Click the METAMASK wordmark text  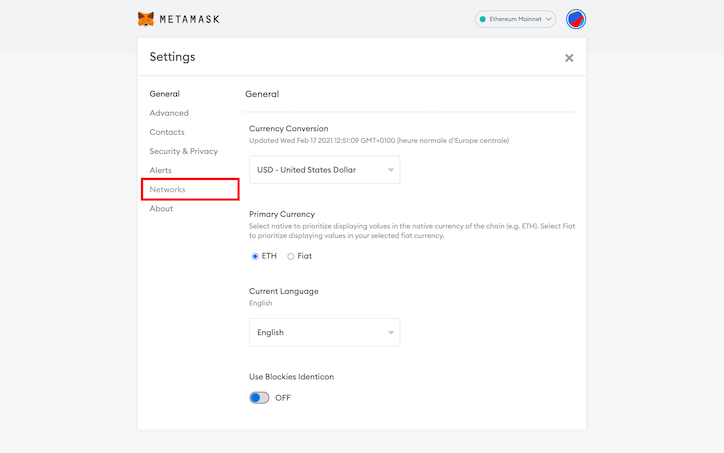pyautogui.click(x=189, y=19)
